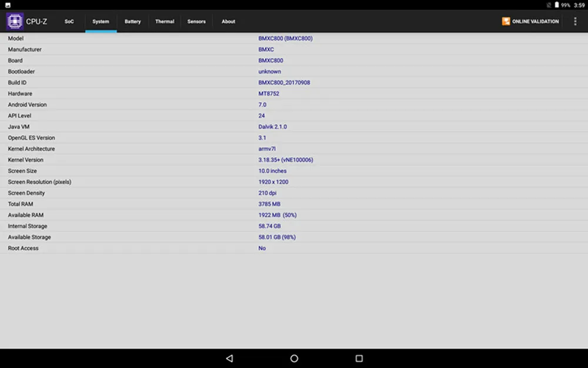Screen dimensions: 588x368
Task: Tap the API Level value 24
Action: tap(262, 115)
